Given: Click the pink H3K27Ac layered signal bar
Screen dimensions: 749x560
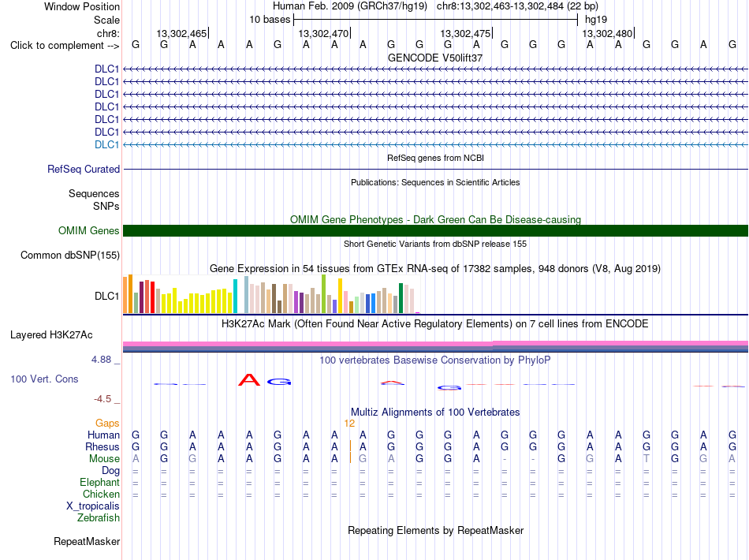Looking at the screenshot, I should [x=435, y=344].
